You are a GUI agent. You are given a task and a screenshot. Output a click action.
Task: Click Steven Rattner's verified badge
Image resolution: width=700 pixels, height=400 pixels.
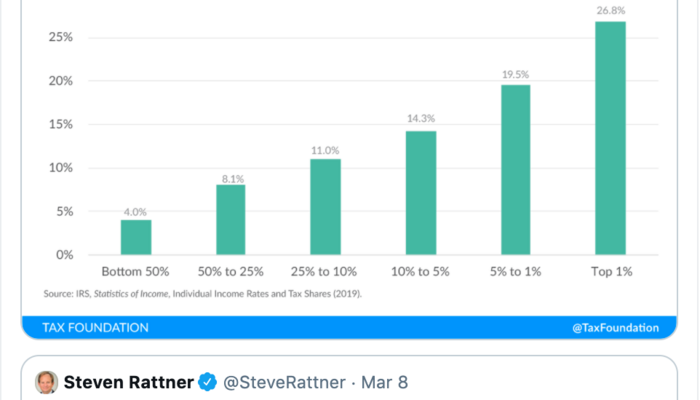coord(208,382)
